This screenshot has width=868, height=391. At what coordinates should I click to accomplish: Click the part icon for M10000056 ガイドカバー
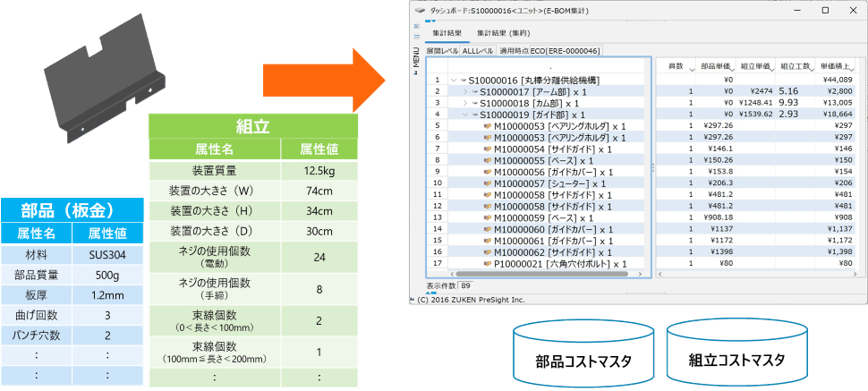(x=488, y=172)
